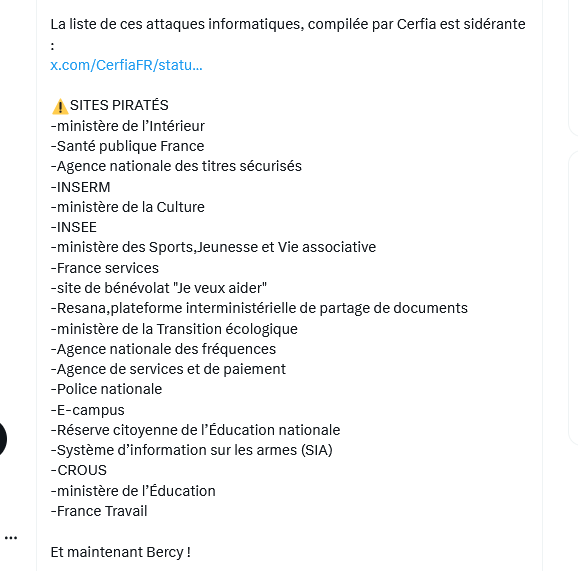Click the "ministère de la Culture" line

pyautogui.click(x=128, y=207)
